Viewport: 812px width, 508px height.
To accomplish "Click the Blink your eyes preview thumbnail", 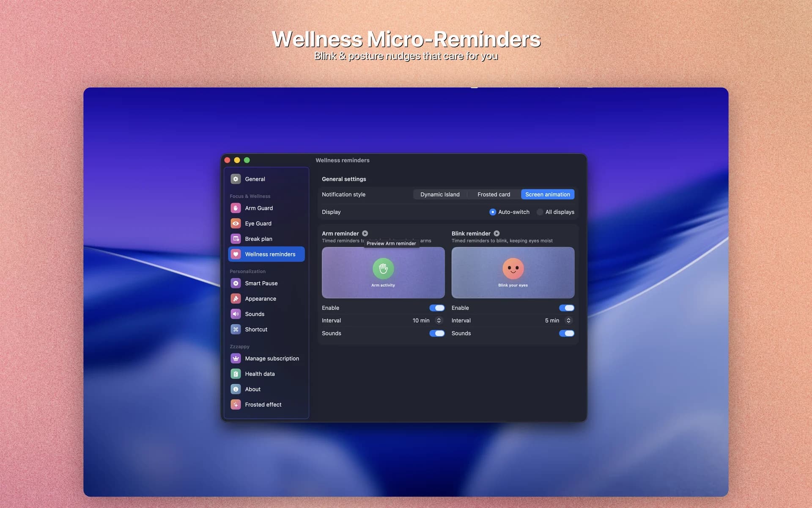I will (513, 273).
